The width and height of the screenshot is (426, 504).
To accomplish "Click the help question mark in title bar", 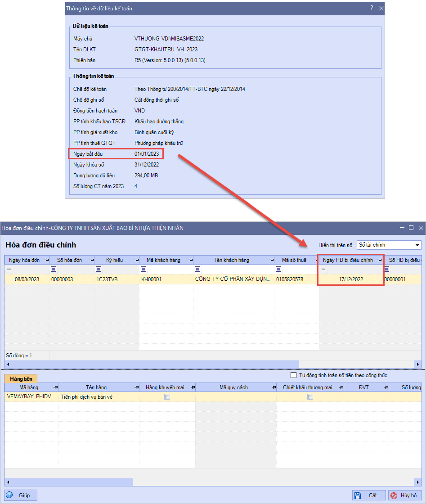I will click(372, 8).
